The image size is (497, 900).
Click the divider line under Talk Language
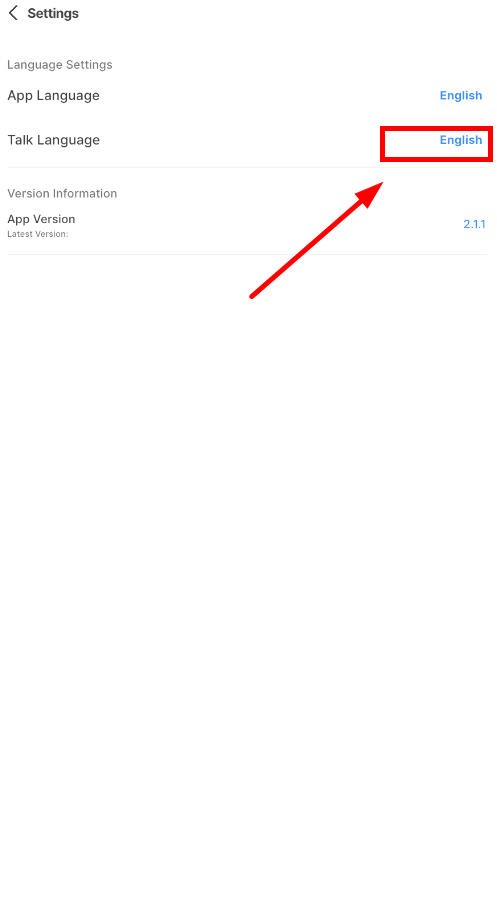(x=248, y=168)
